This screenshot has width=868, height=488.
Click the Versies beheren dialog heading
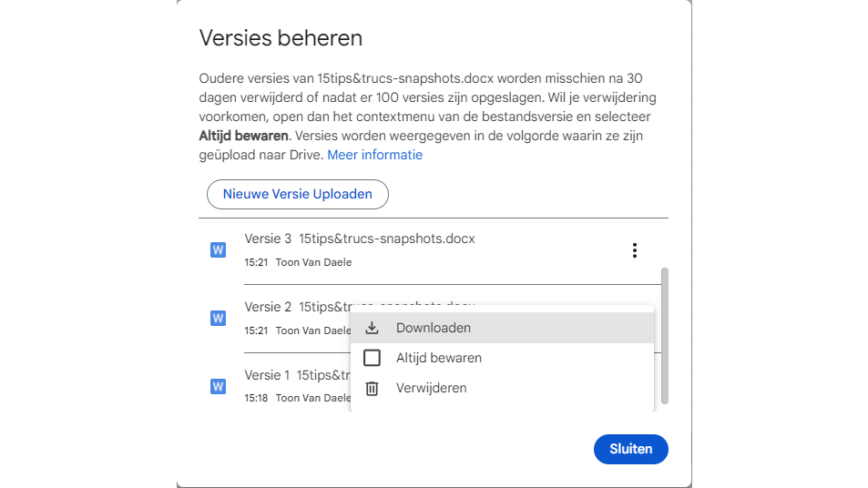(x=281, y=38)
